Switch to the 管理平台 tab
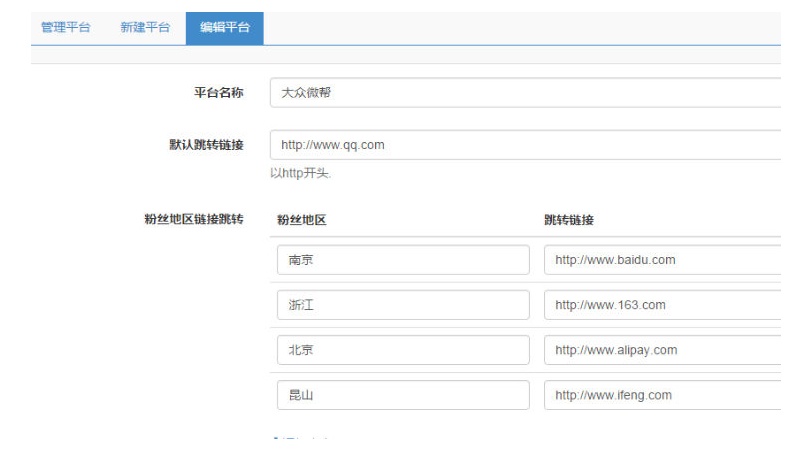 [x=66, y=27]
